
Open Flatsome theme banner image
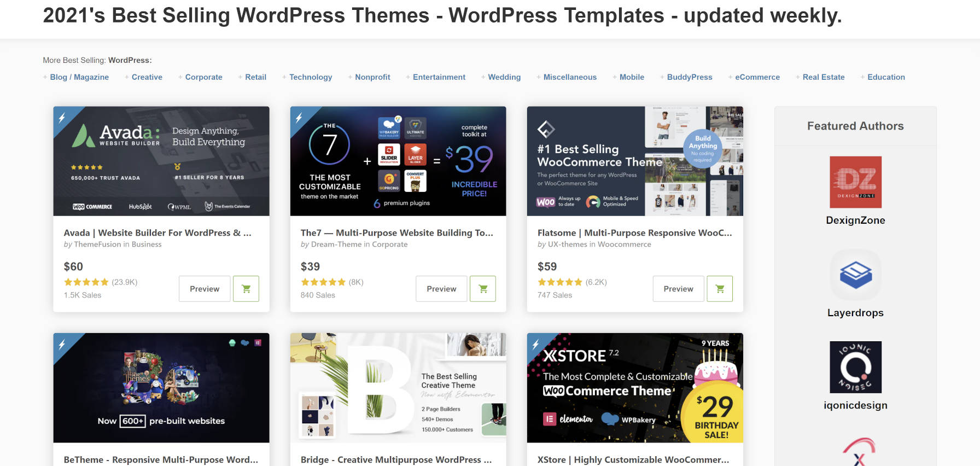coord(635,161)
